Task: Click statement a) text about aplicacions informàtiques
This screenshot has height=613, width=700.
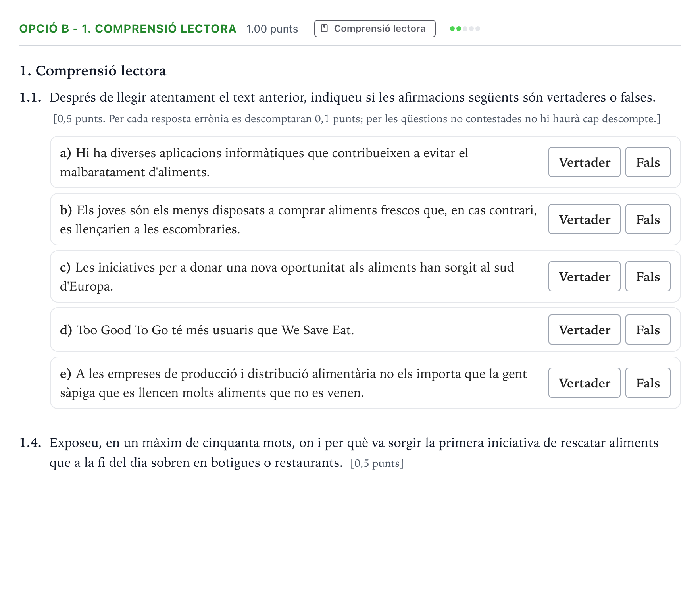Action: coord(264,162)
